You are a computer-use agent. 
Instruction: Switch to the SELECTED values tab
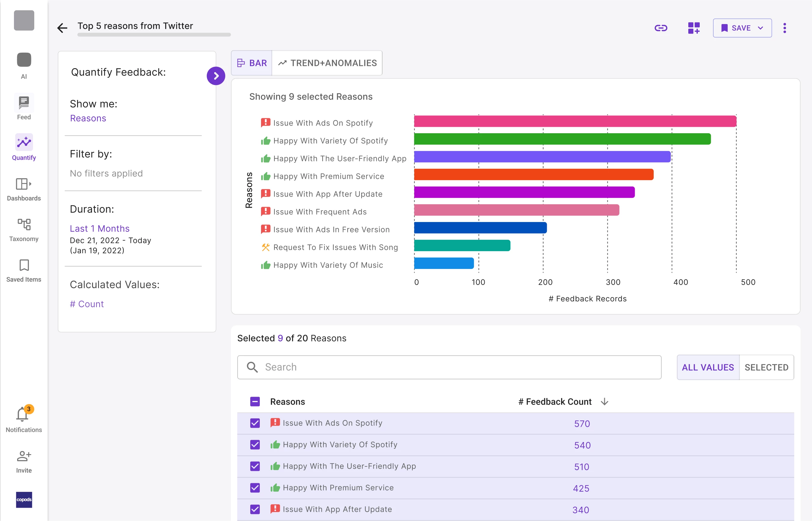[x=766, y=367]
